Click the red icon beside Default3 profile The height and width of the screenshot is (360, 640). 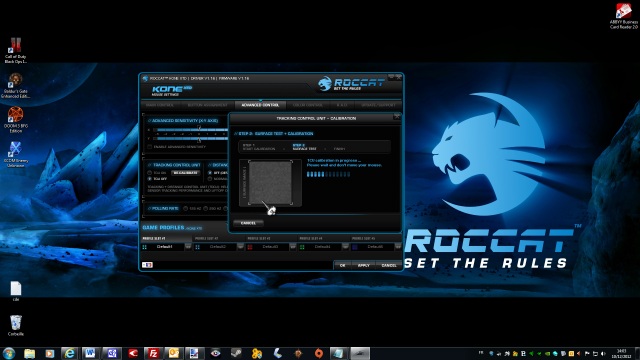[250, 247]
